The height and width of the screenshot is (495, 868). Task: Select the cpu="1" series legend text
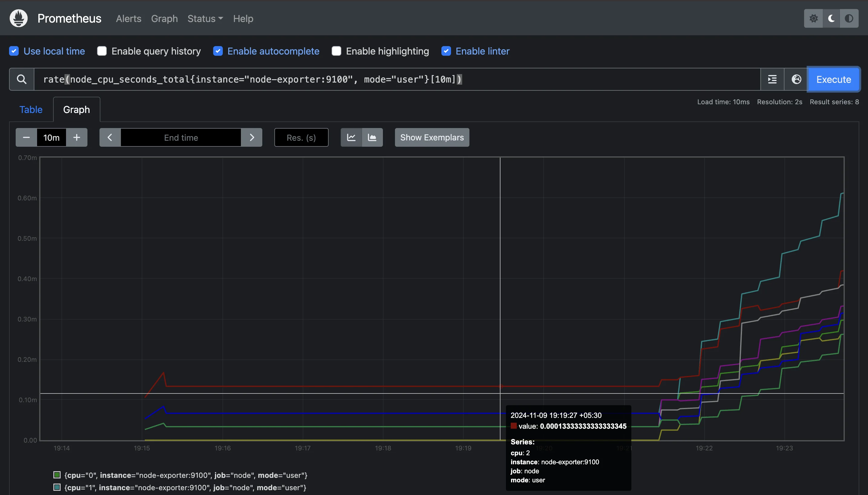coord(185,487)
